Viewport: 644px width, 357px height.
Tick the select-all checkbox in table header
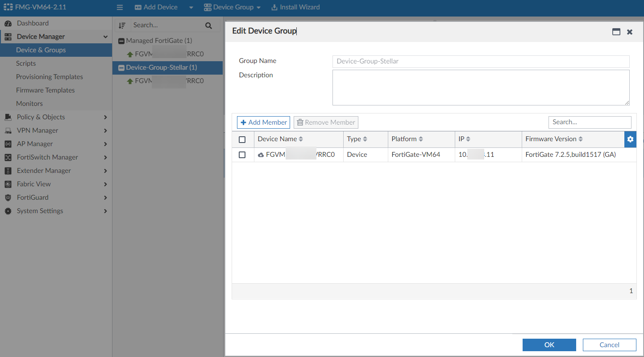[x=242, y=139]
